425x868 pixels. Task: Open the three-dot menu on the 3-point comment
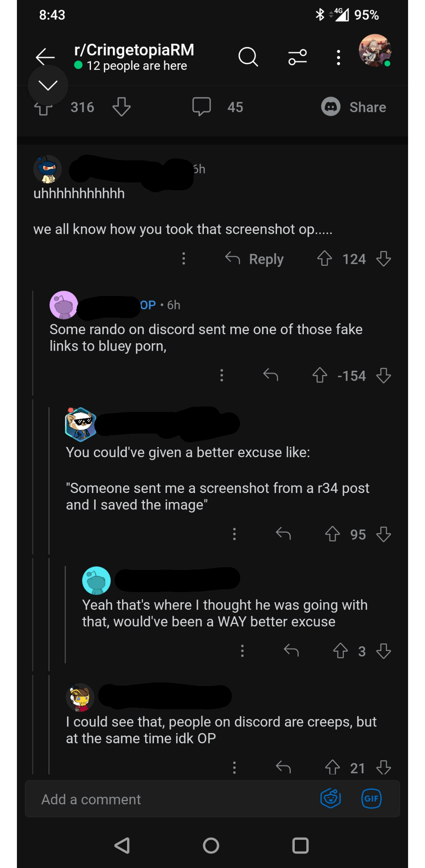(242, 651)
